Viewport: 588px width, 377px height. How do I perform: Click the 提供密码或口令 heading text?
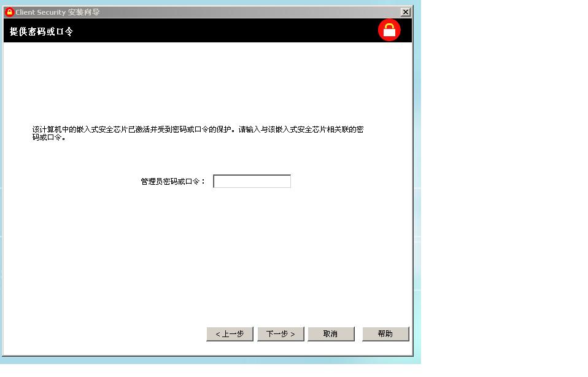[x=41, y=31]
